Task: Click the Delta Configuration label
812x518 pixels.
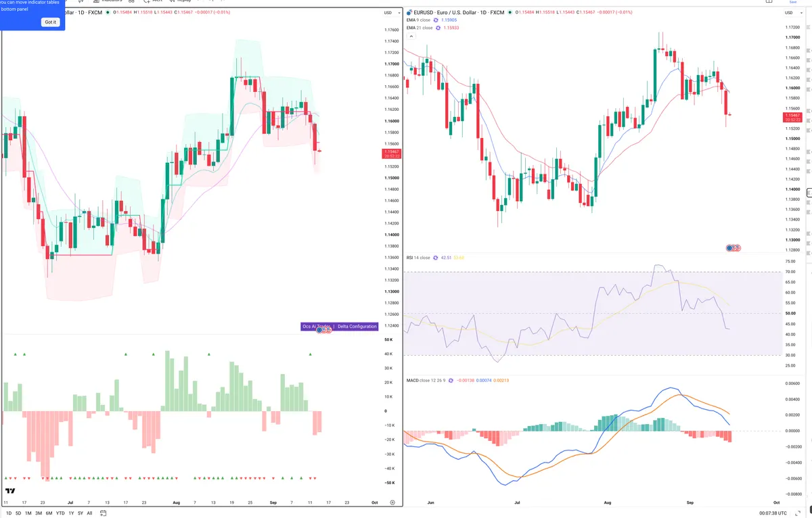Action: 357,327
